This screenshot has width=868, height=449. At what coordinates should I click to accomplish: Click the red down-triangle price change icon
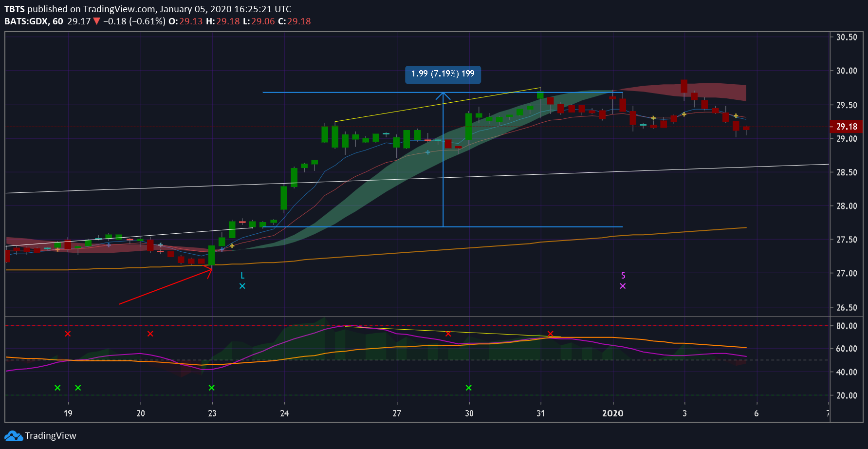[96, 21]
